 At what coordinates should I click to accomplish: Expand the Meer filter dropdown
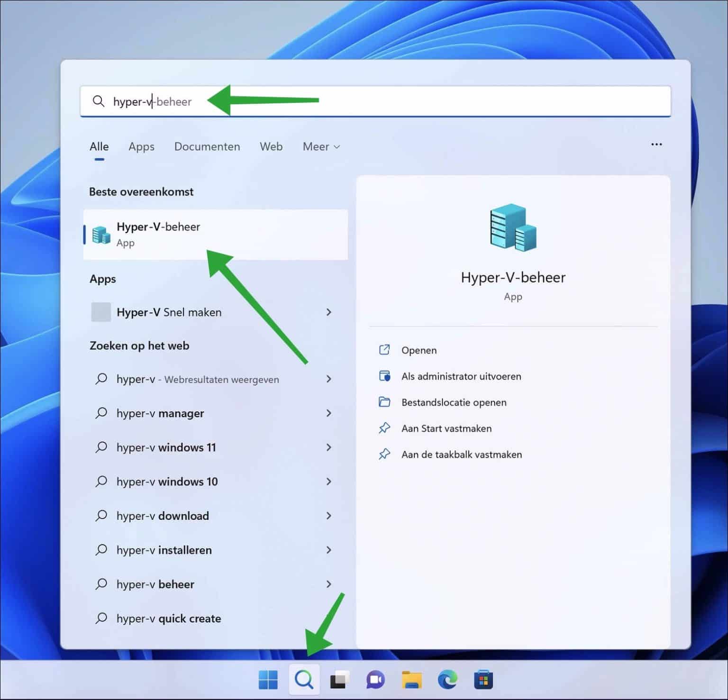320,146
